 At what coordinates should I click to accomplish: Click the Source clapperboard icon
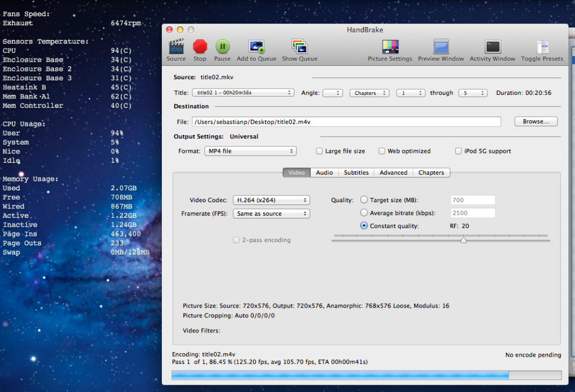point(176,47)
